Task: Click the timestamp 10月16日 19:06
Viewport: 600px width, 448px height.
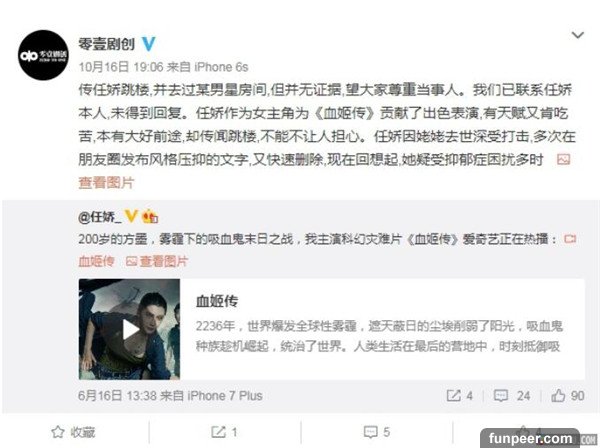Action: [121, 67]
